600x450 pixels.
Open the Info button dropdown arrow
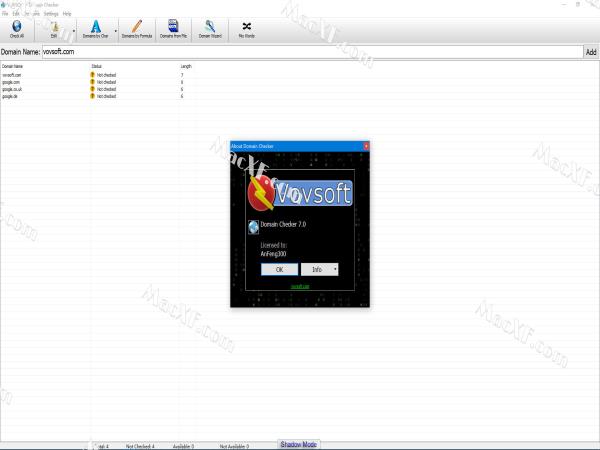point(335,269)
